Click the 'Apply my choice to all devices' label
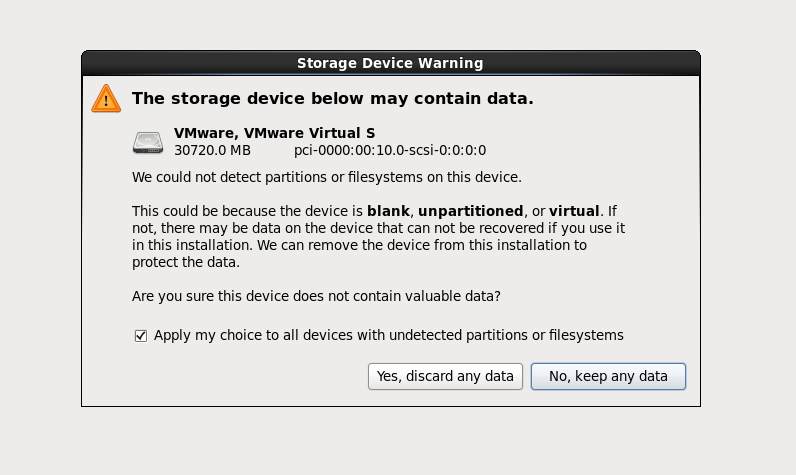This screenshot has width=796, height=475. 388,336
